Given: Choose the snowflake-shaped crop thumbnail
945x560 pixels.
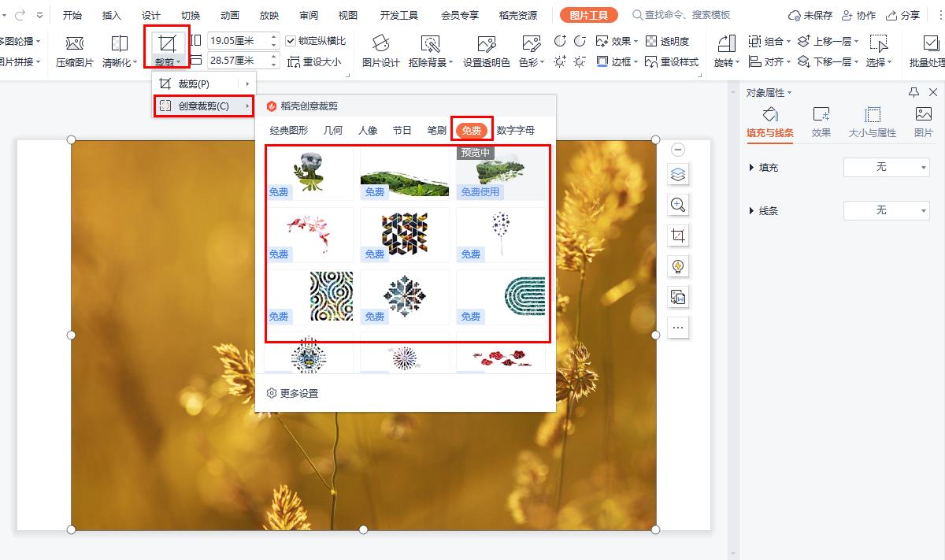Looking at the screenshot, I should tap(405, 297).
